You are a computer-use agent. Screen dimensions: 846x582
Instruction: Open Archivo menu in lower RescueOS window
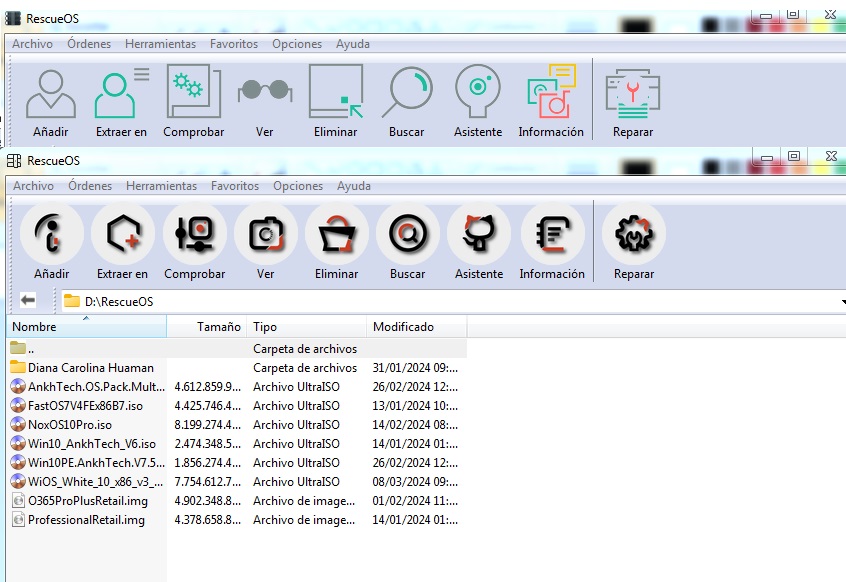pos(33,186)
